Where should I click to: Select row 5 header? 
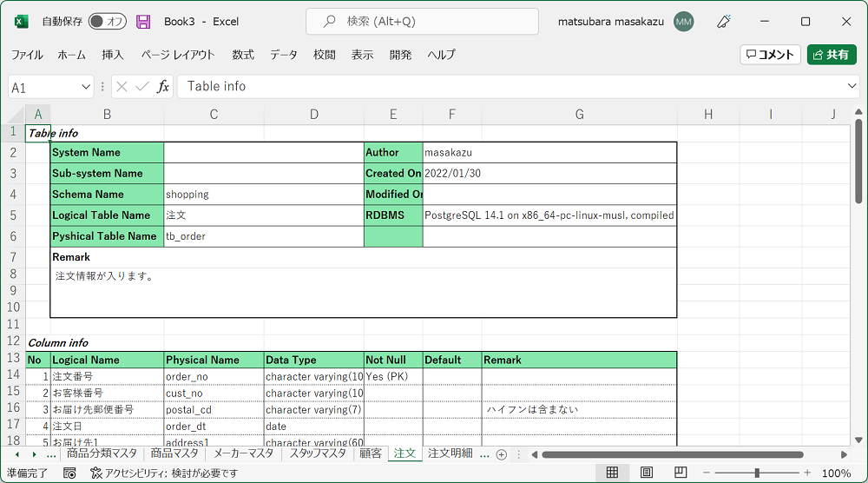[x=13, y=215]
